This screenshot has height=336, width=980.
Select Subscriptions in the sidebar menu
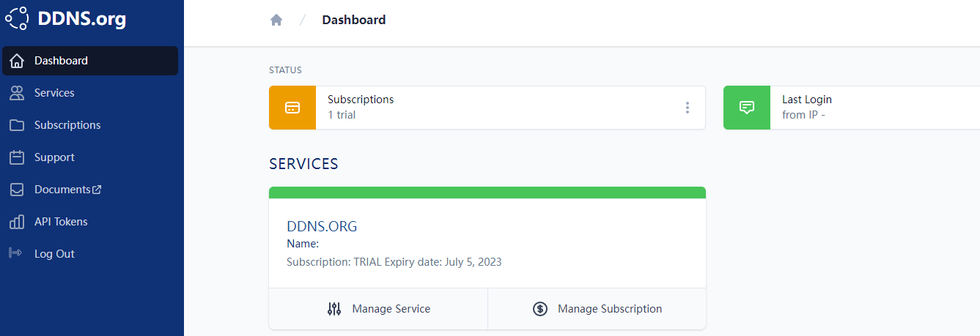coord(67,125)
